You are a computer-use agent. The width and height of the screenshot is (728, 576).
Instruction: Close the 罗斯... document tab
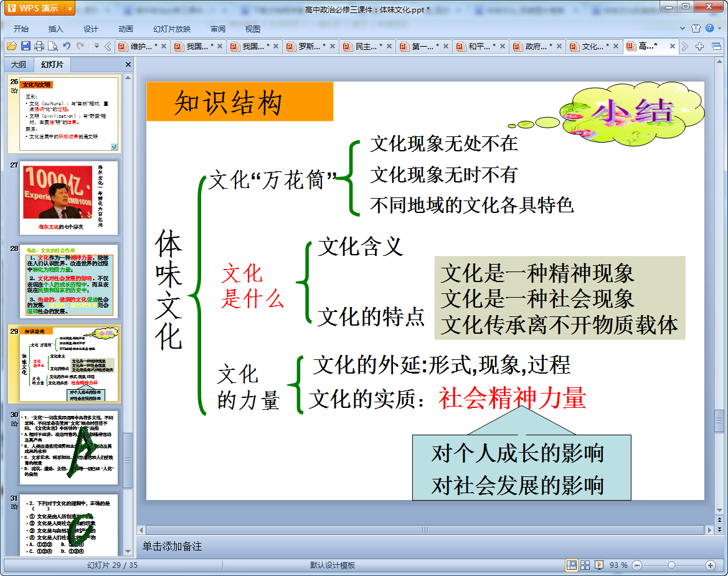(x=333, y=46)
